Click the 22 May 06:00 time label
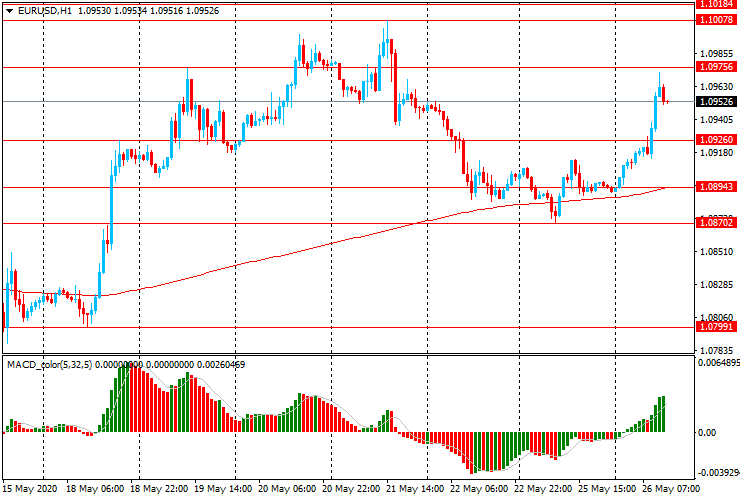Viewport: 740px width, 500px height. point(479,489)
